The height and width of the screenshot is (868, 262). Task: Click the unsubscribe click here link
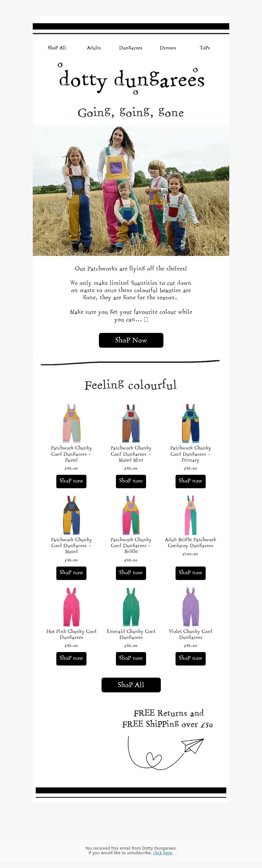[163, 853]
